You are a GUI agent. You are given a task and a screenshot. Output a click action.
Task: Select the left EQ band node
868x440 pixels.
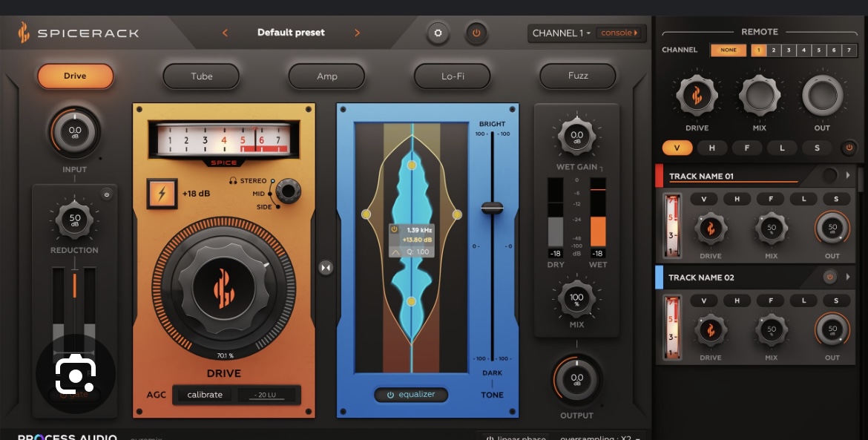click(366, 214)
